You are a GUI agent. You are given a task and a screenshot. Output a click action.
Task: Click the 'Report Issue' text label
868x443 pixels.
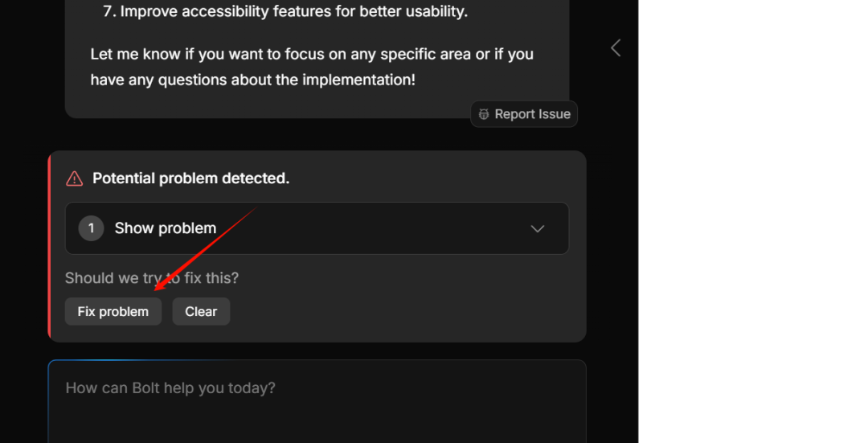click(x=533, y=114)
